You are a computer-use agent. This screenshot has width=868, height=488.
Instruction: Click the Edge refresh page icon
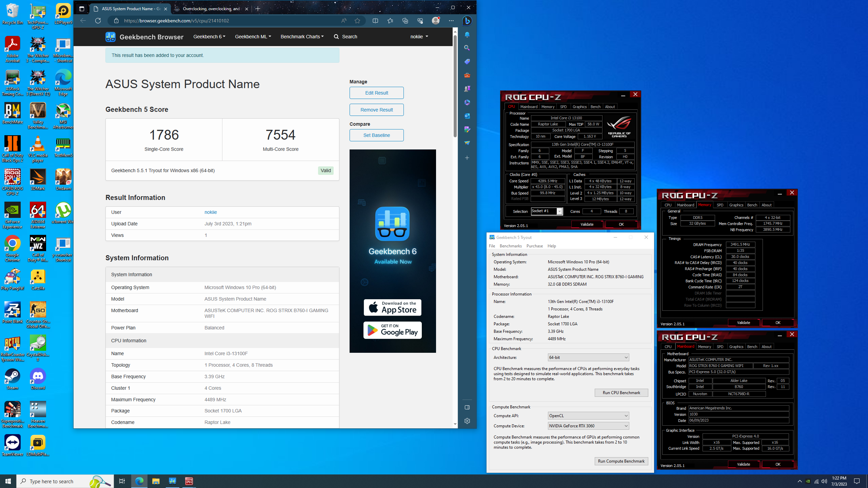coord(98,21)
